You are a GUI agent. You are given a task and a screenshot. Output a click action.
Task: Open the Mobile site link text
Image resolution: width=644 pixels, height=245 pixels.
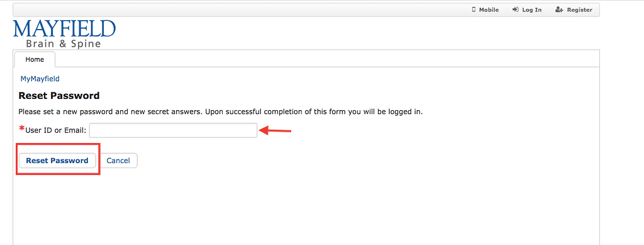[x=489, y=10]
